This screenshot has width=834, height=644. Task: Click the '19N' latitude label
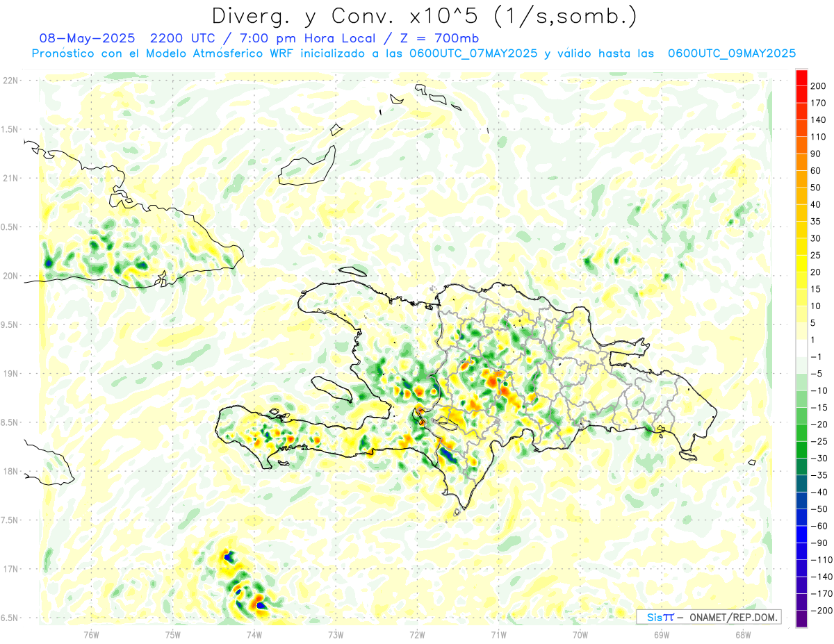[10, 373]
